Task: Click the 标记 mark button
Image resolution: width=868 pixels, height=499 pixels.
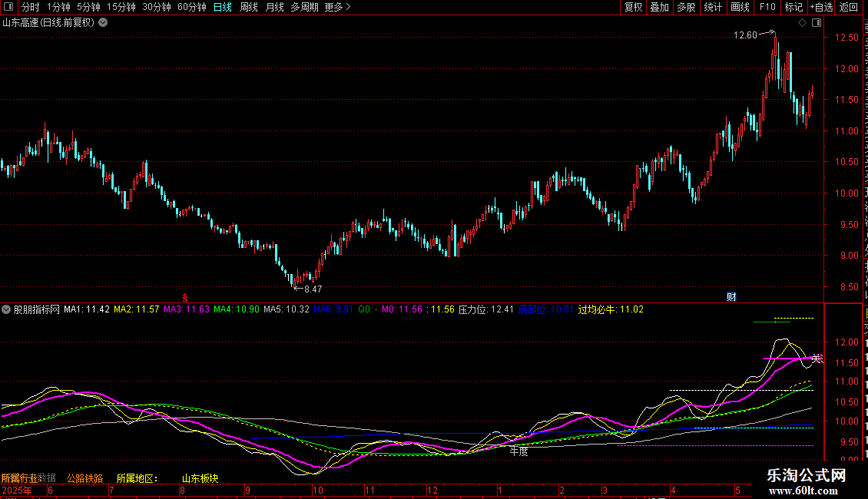Action: coord(793,7)
